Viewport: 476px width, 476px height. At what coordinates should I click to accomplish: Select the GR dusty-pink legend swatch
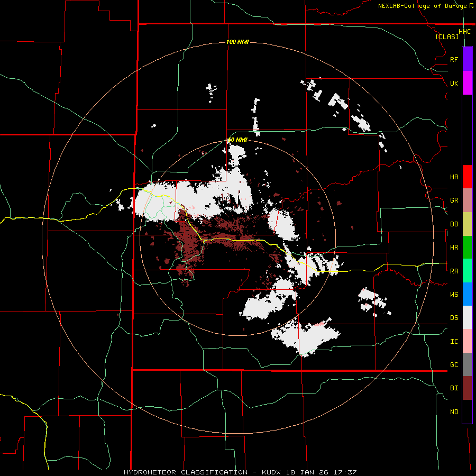[467, 200]
